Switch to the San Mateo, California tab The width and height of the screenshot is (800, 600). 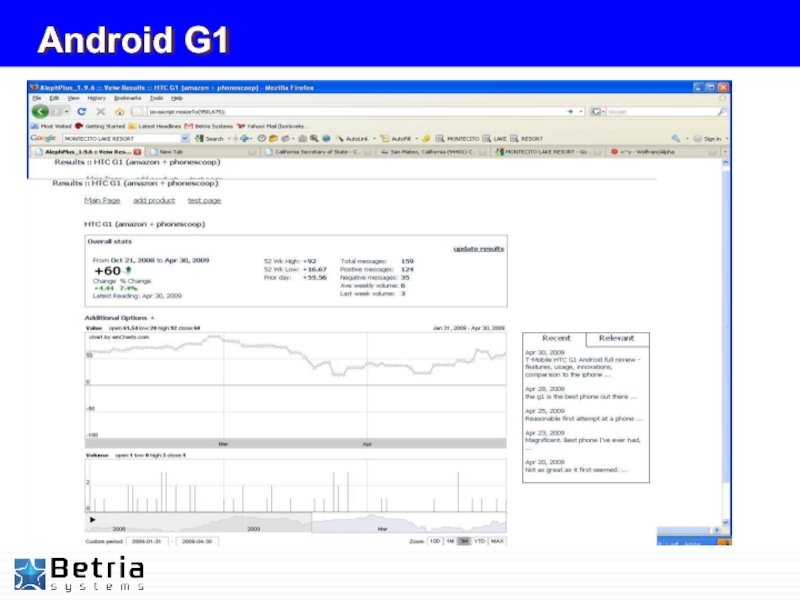click(433, 152)
